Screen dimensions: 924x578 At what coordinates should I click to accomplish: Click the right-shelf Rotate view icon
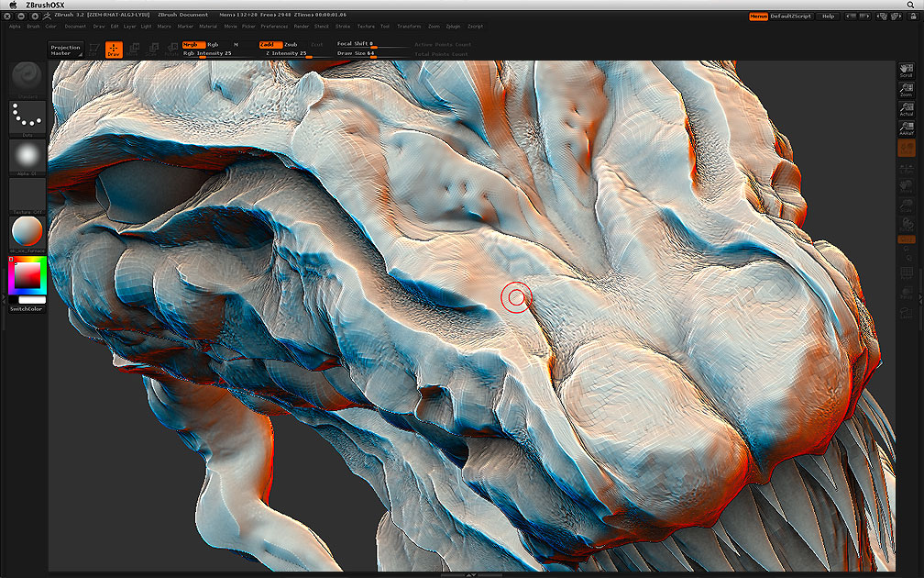907,226
